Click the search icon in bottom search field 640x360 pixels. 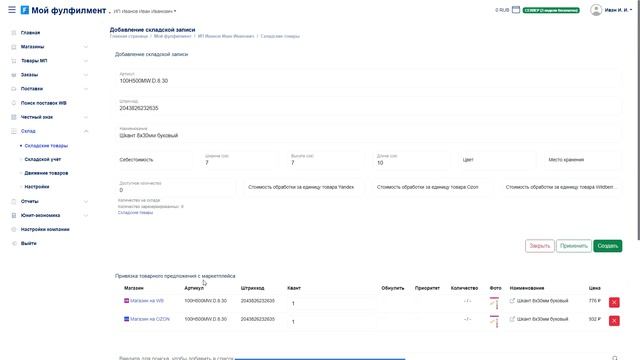(615, 358)
